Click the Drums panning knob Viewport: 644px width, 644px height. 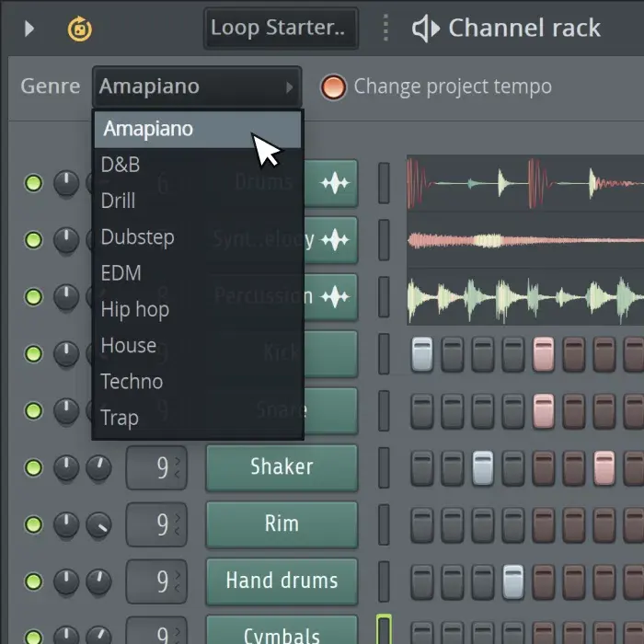coord(66,183)
